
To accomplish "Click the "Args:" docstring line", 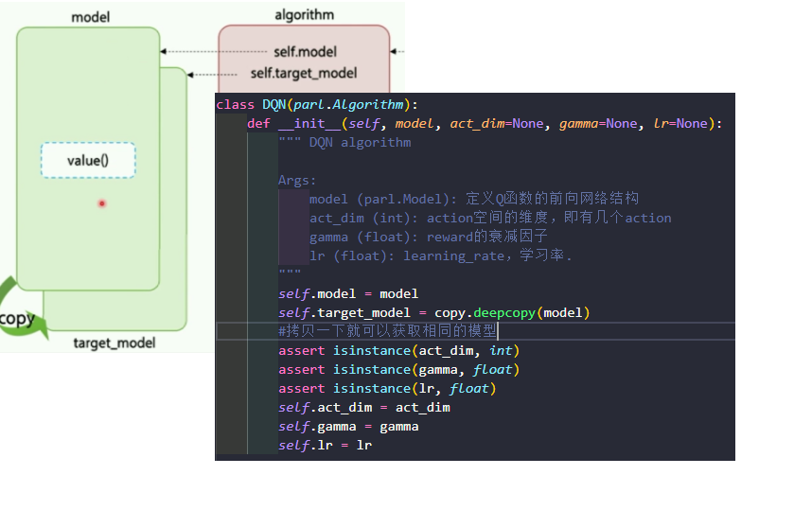I will pos(297,180).
